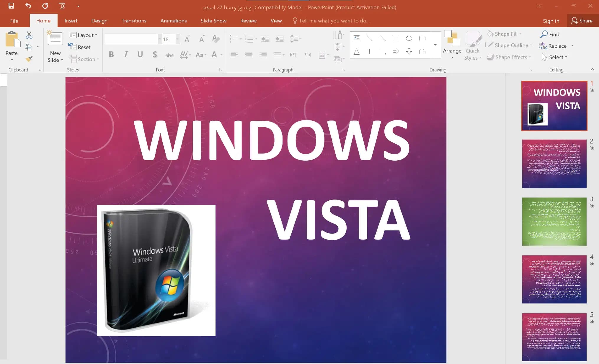Screen dimensions: 599x364
Task: Switch to the Transitions tab
Action: click(134, 21)
